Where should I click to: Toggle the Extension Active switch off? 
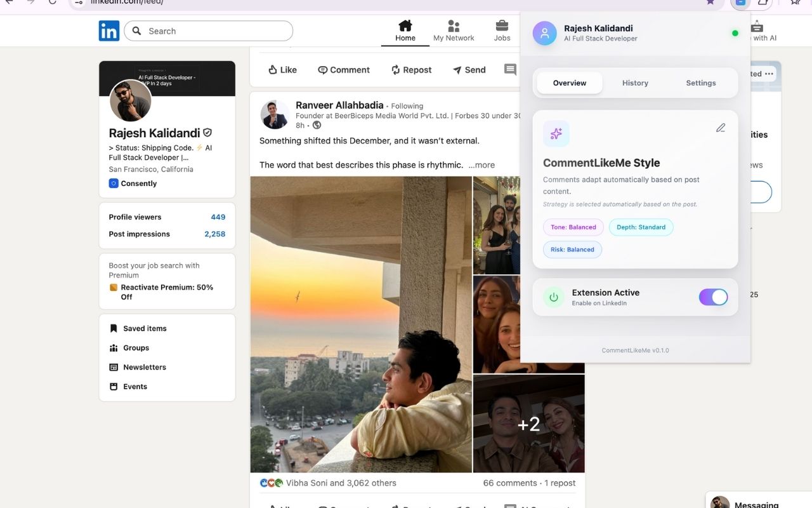[x=713, y=297]
